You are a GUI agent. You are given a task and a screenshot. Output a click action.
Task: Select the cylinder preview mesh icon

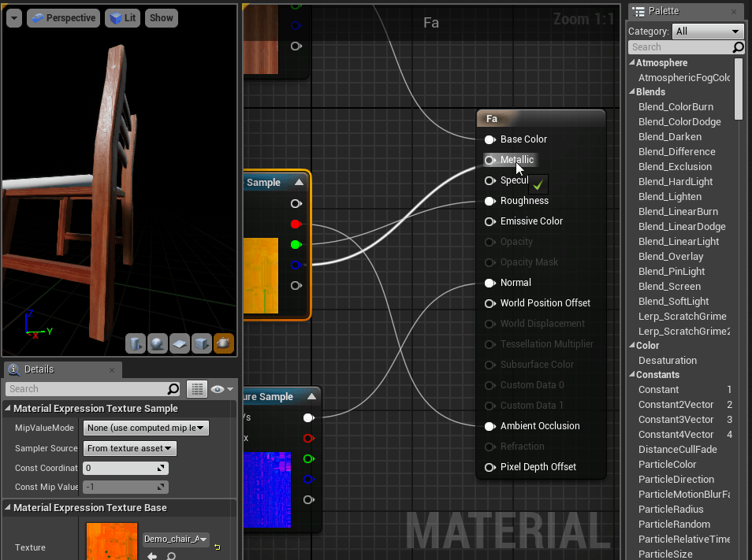(136, 343)
